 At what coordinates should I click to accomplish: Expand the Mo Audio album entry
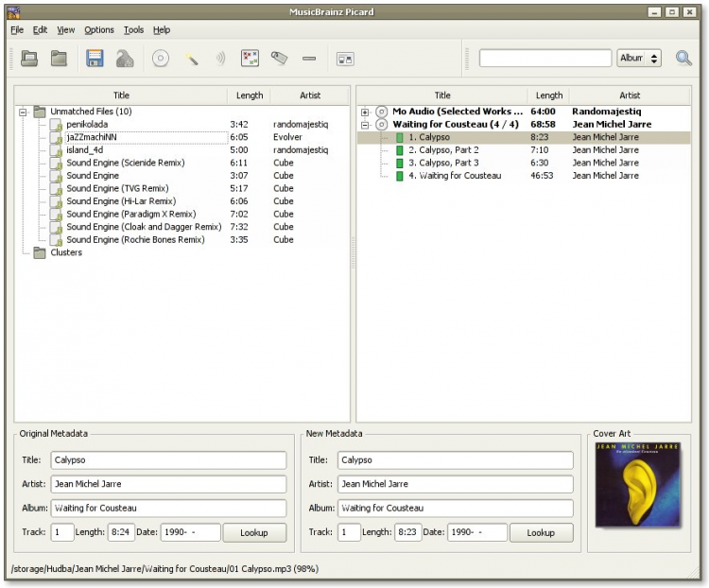click(x=365, y=112)
